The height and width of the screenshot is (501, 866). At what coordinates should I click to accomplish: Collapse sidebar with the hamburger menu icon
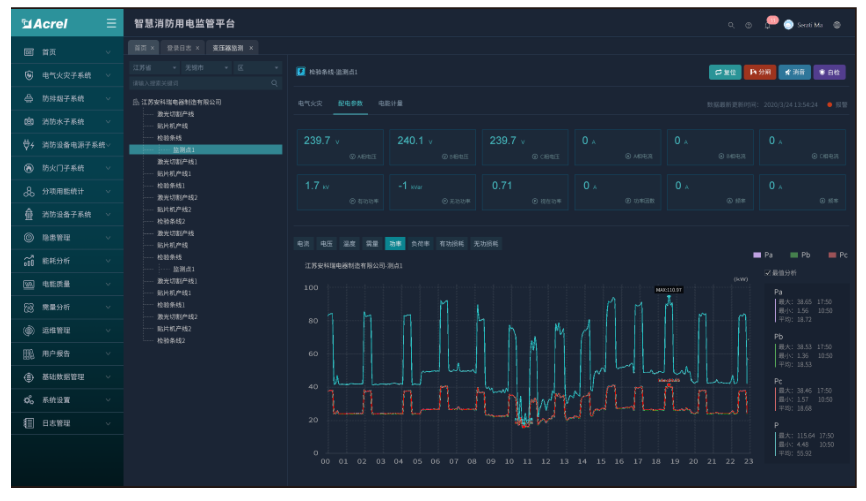coord(111,23)
